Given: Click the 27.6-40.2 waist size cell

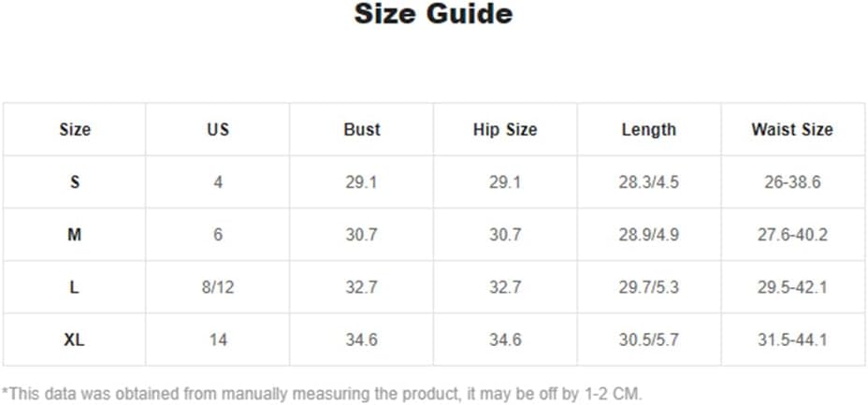Looking at the screenshot, I should (x=792, y=235).
